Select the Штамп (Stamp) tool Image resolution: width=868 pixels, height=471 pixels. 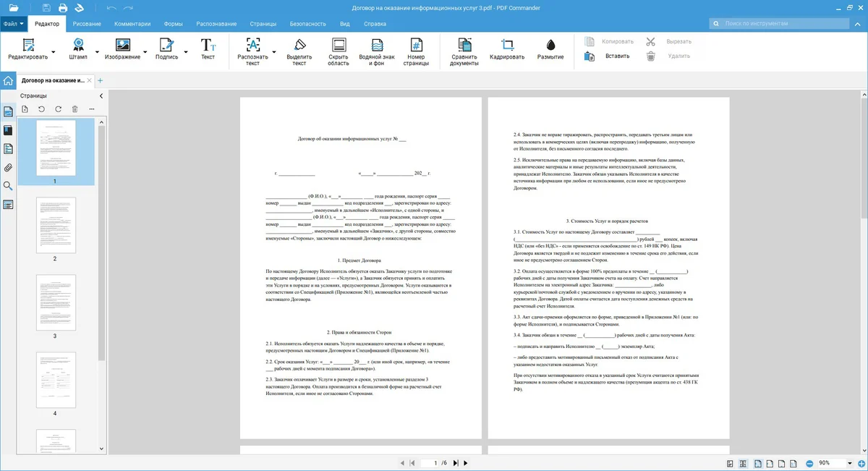pos(78,48)
